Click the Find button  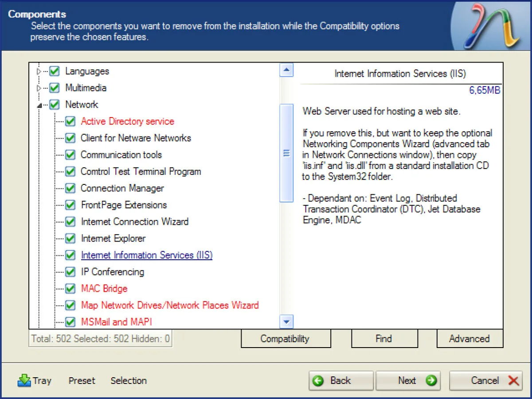(x=384, y=339)
